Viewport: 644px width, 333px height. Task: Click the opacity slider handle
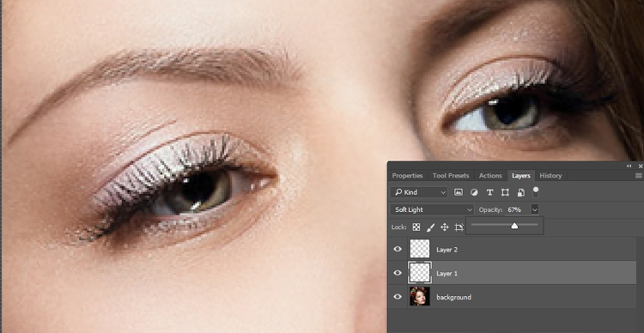coord(514,226)
